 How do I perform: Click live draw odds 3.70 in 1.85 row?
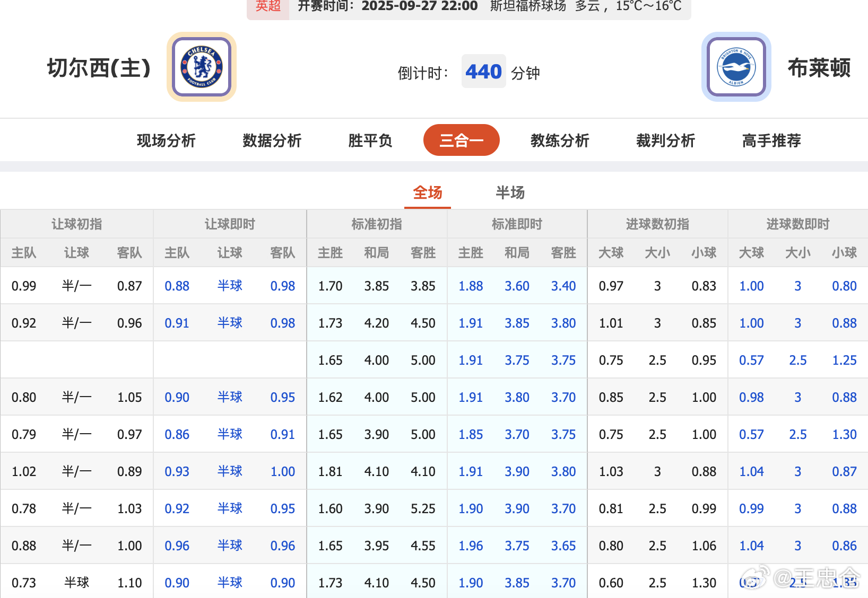pyautogui.click(x=517, y=434)
